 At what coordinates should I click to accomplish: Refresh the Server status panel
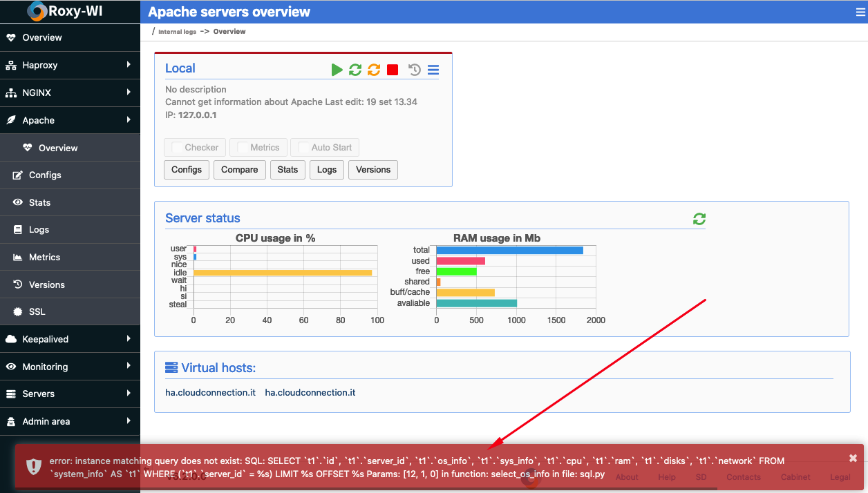(699, 219)
